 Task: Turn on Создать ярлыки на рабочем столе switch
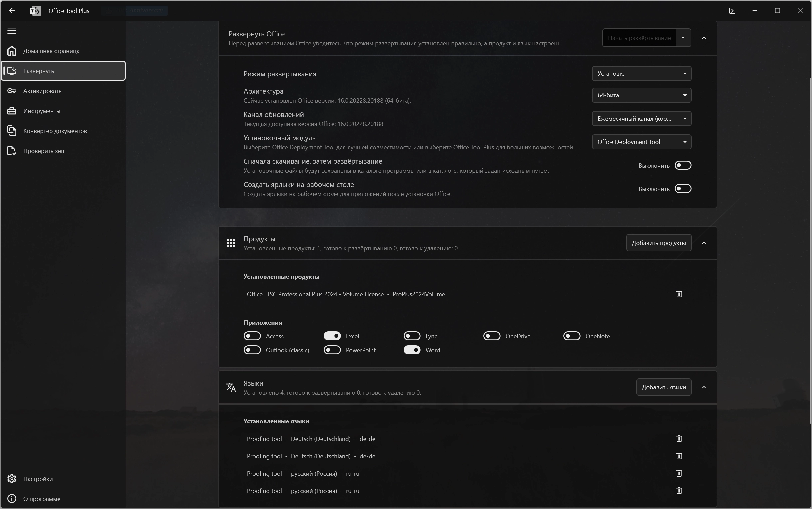(683, 189)
